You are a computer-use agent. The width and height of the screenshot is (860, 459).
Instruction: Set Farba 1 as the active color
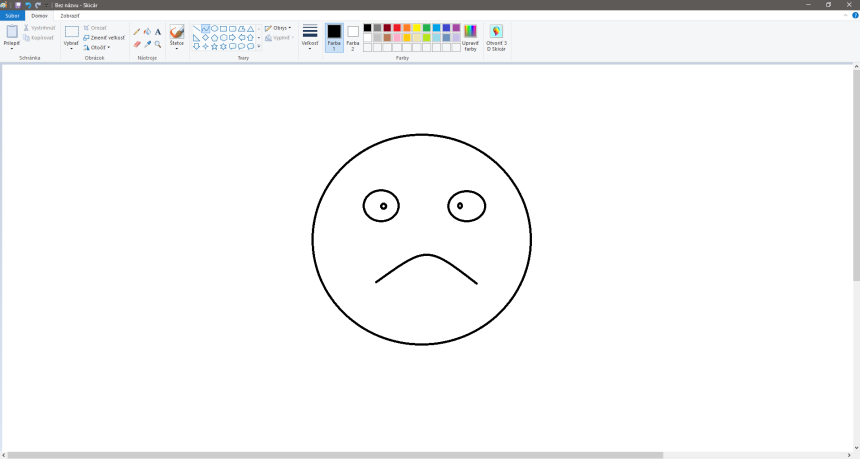pos(334,37)
